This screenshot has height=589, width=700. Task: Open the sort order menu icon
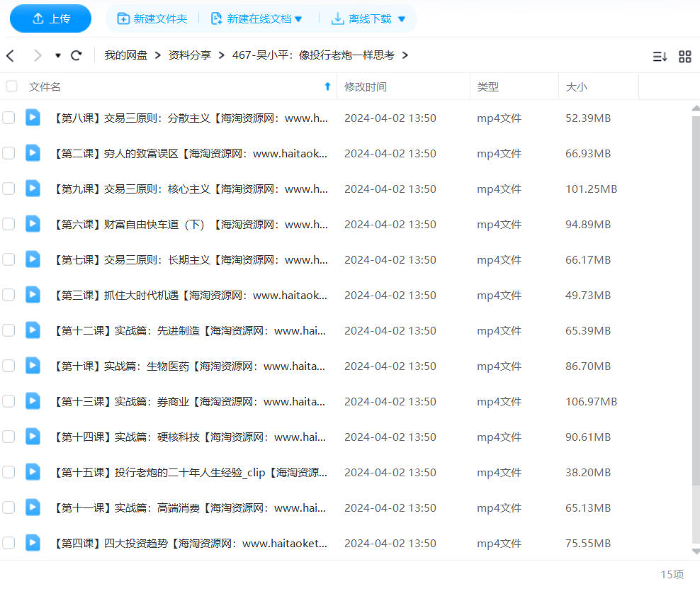tap(660, 56)
